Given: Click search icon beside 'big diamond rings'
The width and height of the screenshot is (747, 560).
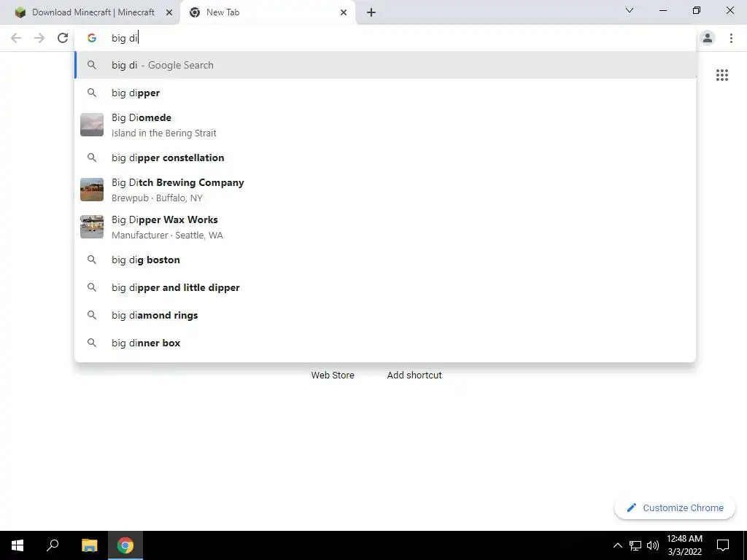Looking at the screenshot, I should (92, 315).
